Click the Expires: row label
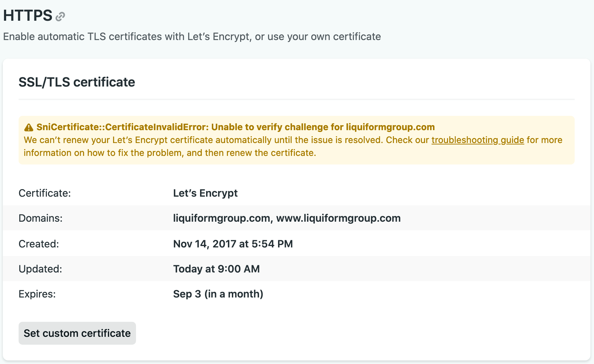594x364 pixels. [x=37, y=294]
